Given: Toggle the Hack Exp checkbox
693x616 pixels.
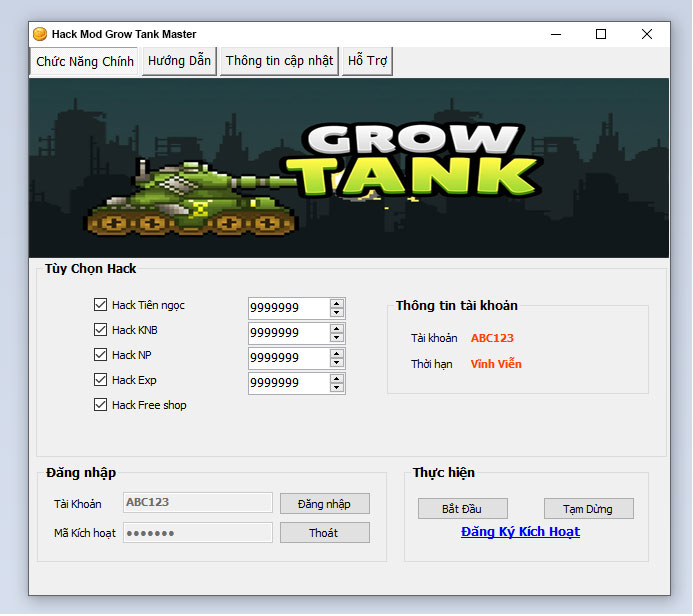Looking at the screenshot, I should pos(100,380).
